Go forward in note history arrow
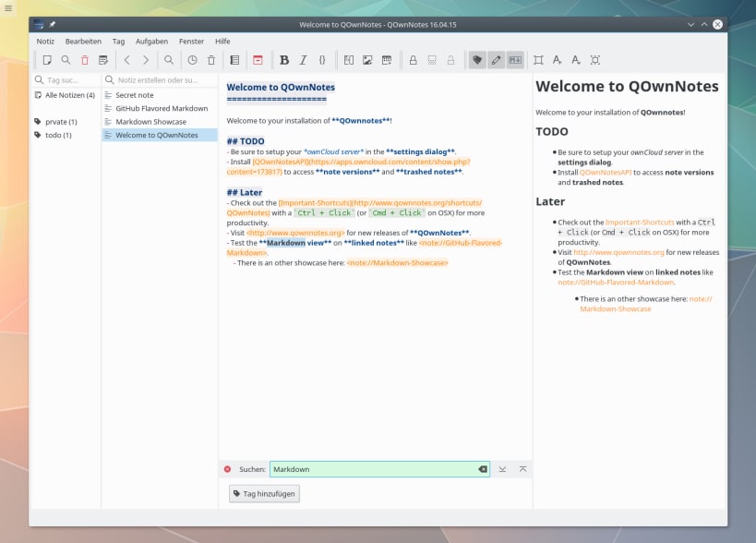This screenshot has width=756, height=543. click(x=146, y=60)
